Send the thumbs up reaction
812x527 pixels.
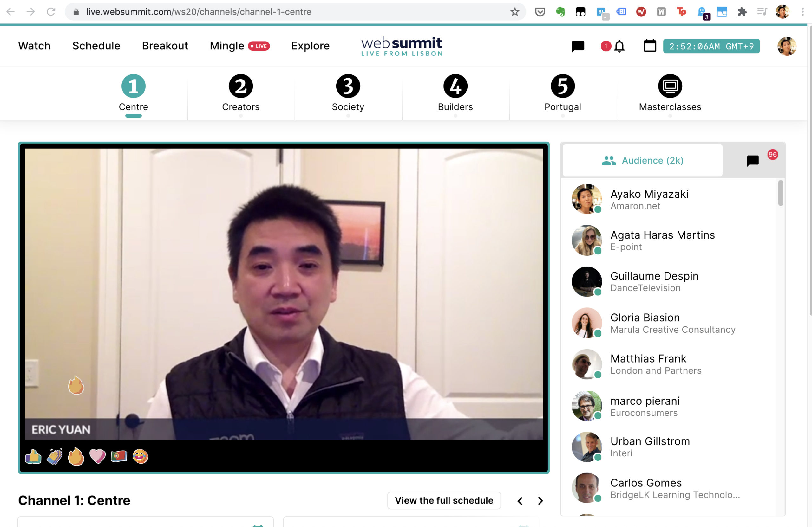33,456
